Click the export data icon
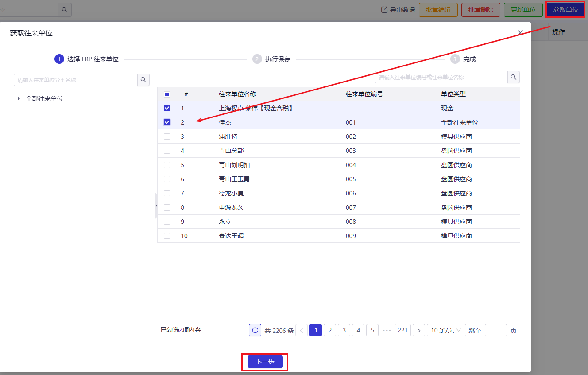588x375 pixels. click(x=384, y=10)
